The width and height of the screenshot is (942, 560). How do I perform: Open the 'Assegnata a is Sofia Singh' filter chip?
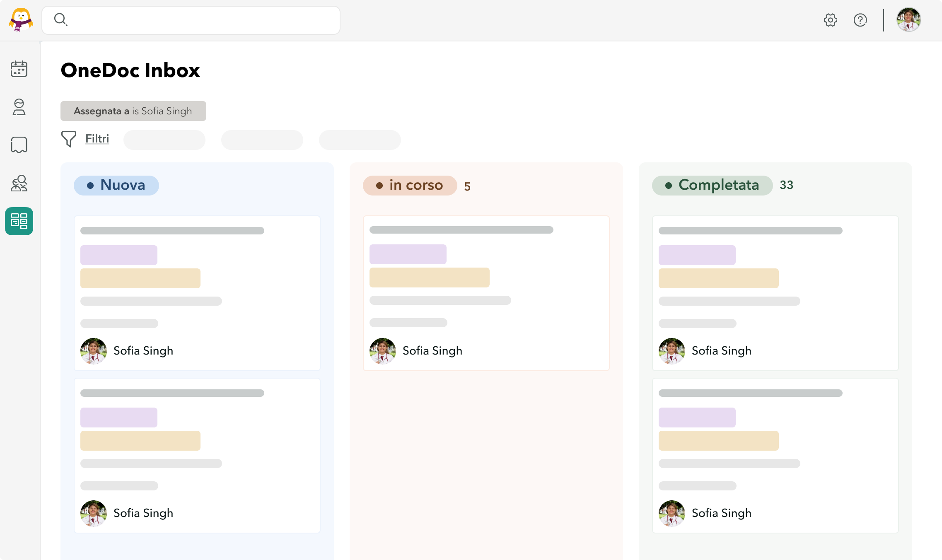tap(133, 111)
